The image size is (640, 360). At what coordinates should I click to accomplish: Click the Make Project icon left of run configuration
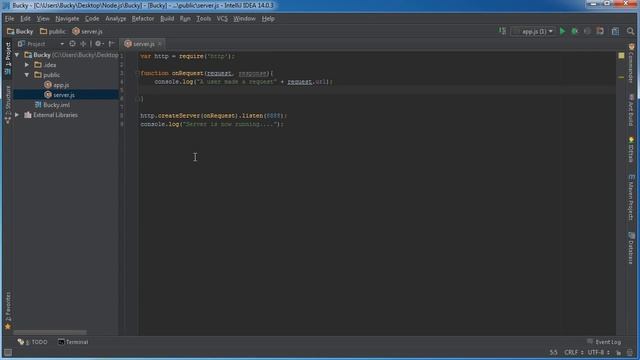(x=502, y=31)
